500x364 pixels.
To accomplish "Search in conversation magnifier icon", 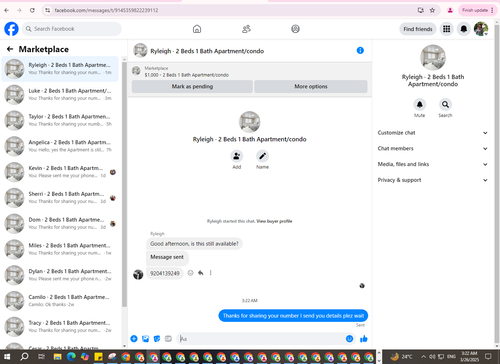I will point(445,105).
